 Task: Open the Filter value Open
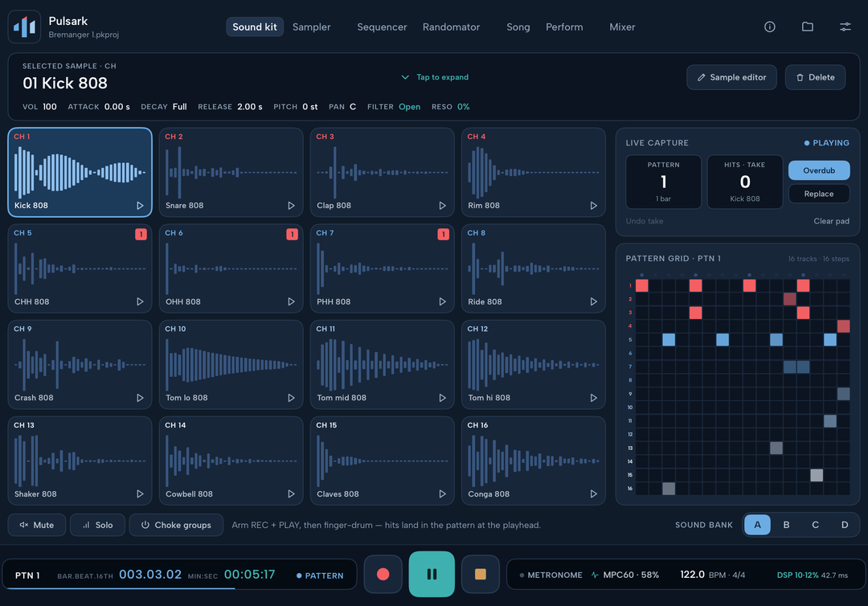click(409, 107)
